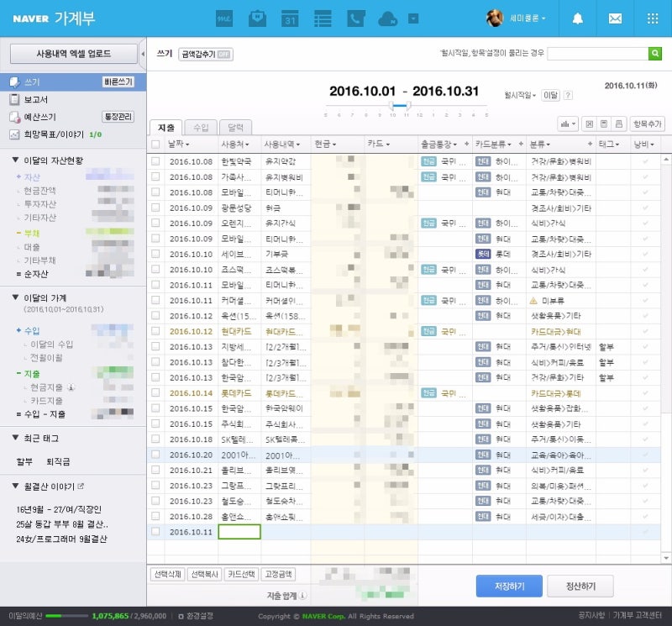Open the 월시작일 dropdown

(x=520, y=95)
